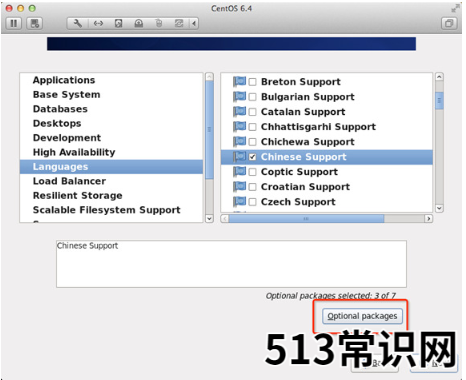Enable the Catalan Support checkbox
The image size is (466, 380).
(253, 112)
